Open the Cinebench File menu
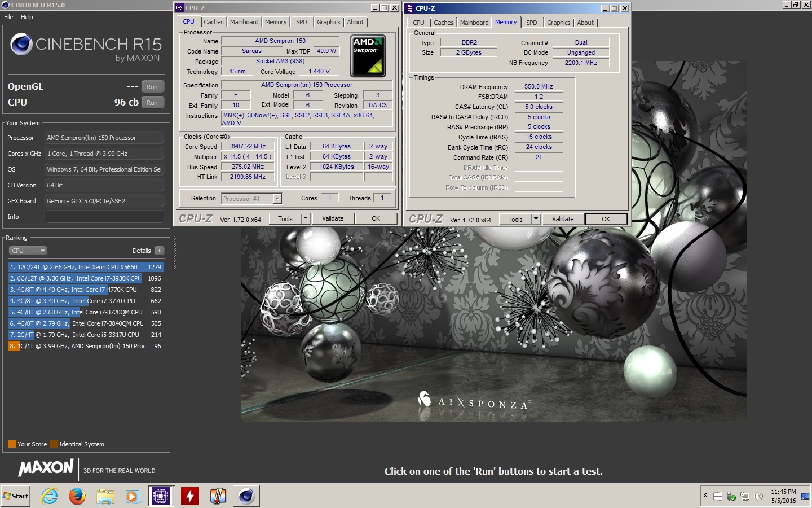812x508 pixels. [x=8, y=17]
